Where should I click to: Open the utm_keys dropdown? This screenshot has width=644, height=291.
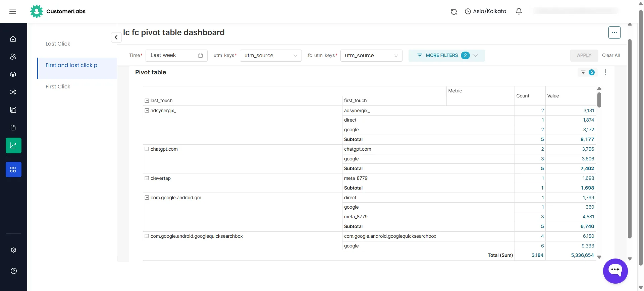(271, 56)
